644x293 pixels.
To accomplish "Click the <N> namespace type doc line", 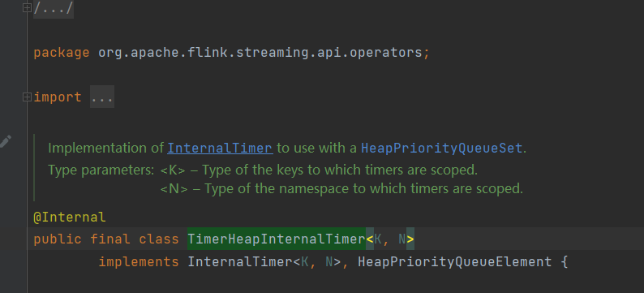I will click(341, 188).
